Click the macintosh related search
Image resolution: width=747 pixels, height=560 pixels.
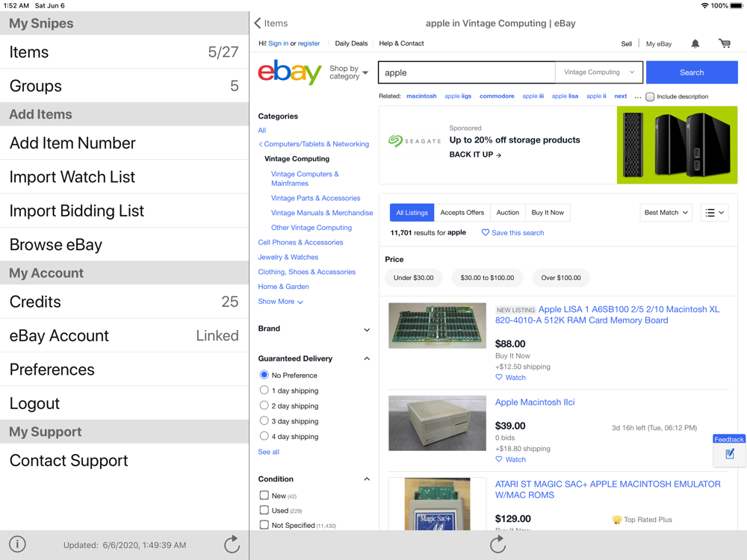coord(421,96)
